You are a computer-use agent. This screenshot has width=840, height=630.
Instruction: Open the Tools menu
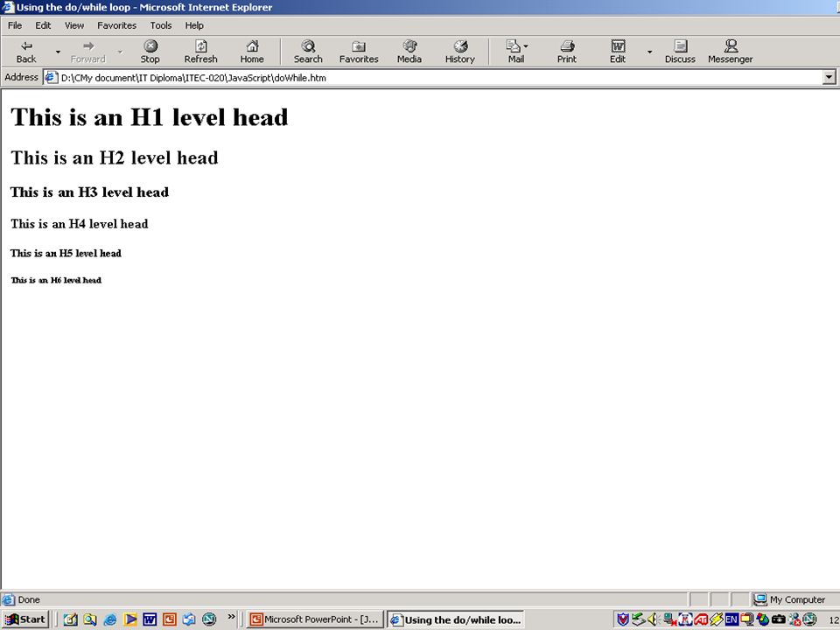pyautogui.click(x=161, y=25)
